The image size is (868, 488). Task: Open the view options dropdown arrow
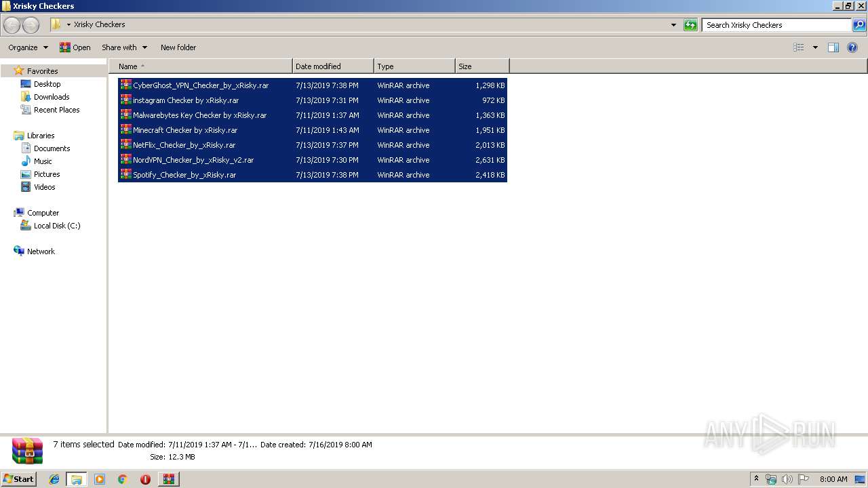coord(815,47)
